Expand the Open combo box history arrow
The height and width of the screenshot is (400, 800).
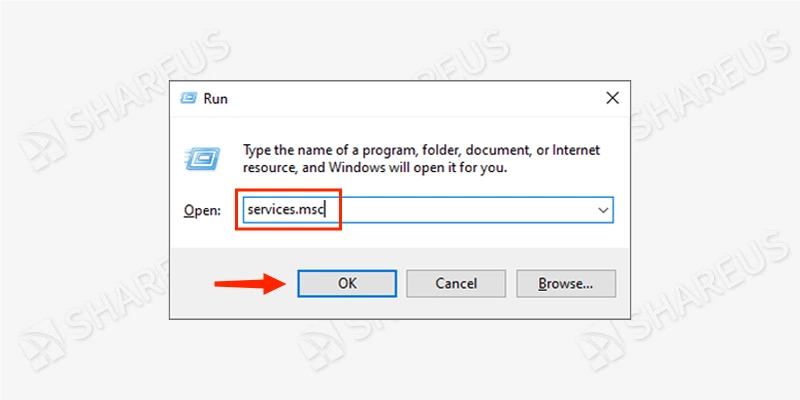[603, 210]
